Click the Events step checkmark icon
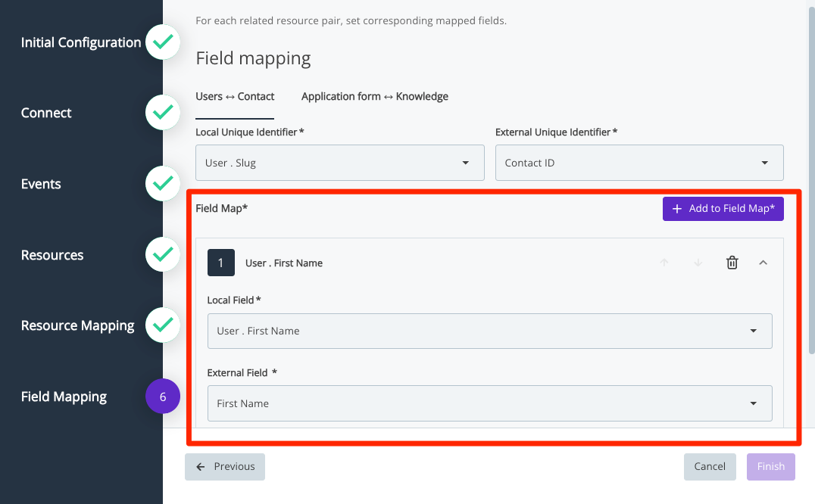This screenshot has height=504, width=815. coord(162,184)
